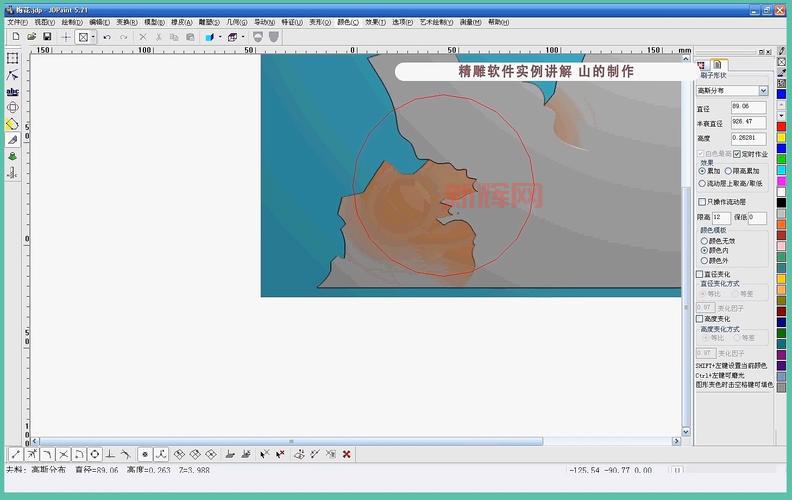
Task: Click the Open folder icon
Action: (32, 37)
